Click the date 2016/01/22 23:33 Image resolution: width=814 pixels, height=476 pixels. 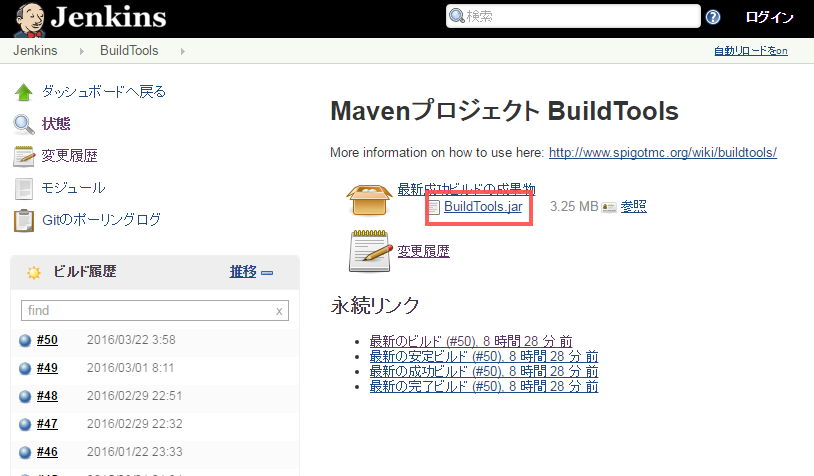pyautogui.click(x=134, y=452)
